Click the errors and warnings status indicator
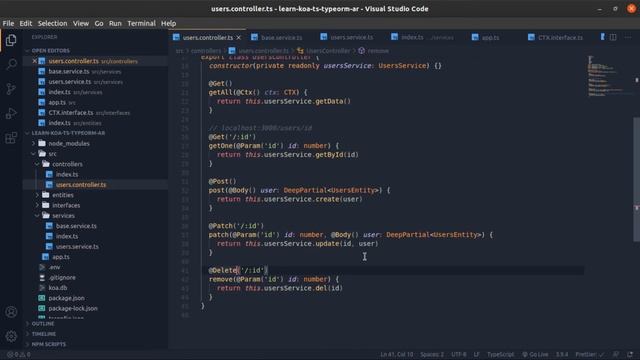Screen dimensions: 640x360 (19, 354)
